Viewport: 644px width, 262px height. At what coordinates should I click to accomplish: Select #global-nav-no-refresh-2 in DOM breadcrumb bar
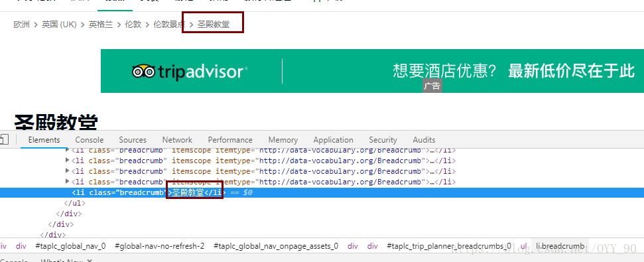tap(159, 246)
